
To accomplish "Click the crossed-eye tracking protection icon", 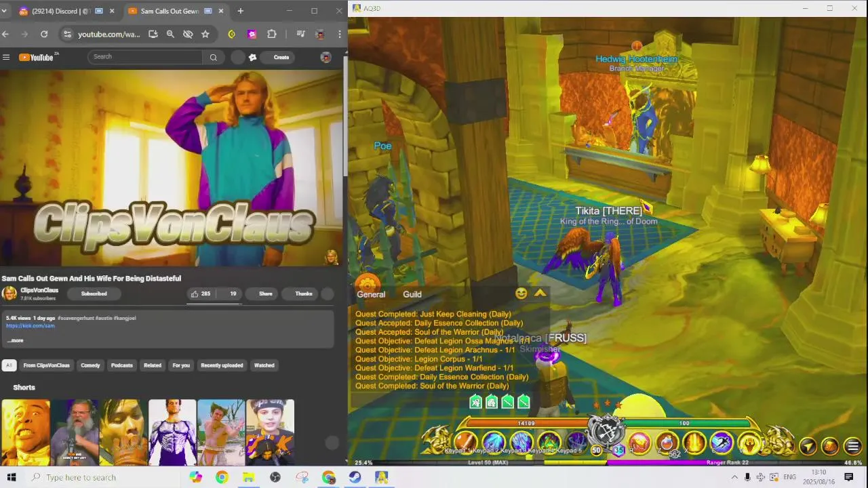I will coord(188,34).
